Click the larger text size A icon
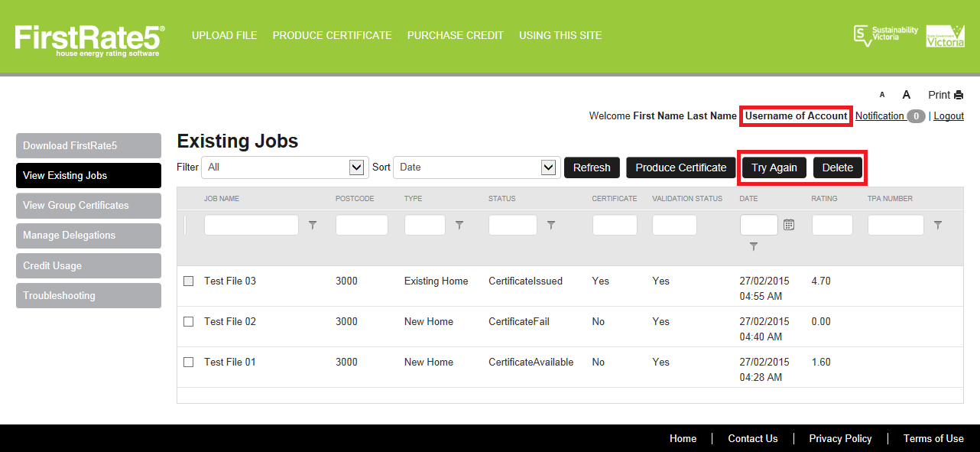980x452 pixels. [907, 95]
